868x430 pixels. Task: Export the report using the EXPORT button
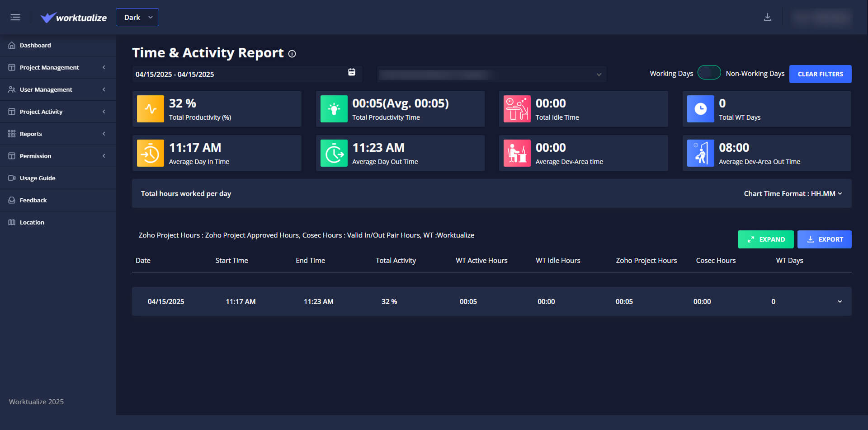point(824,239)
